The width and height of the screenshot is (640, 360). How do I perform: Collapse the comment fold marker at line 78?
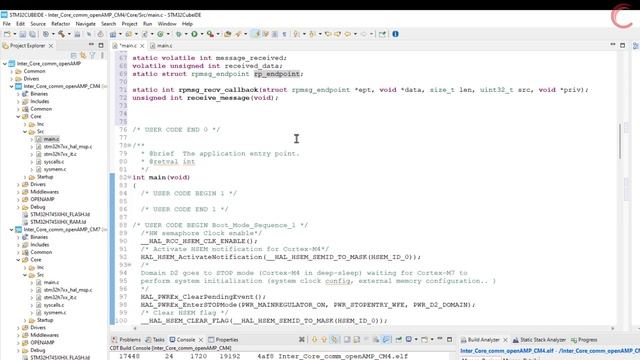(x=129, y=146)
